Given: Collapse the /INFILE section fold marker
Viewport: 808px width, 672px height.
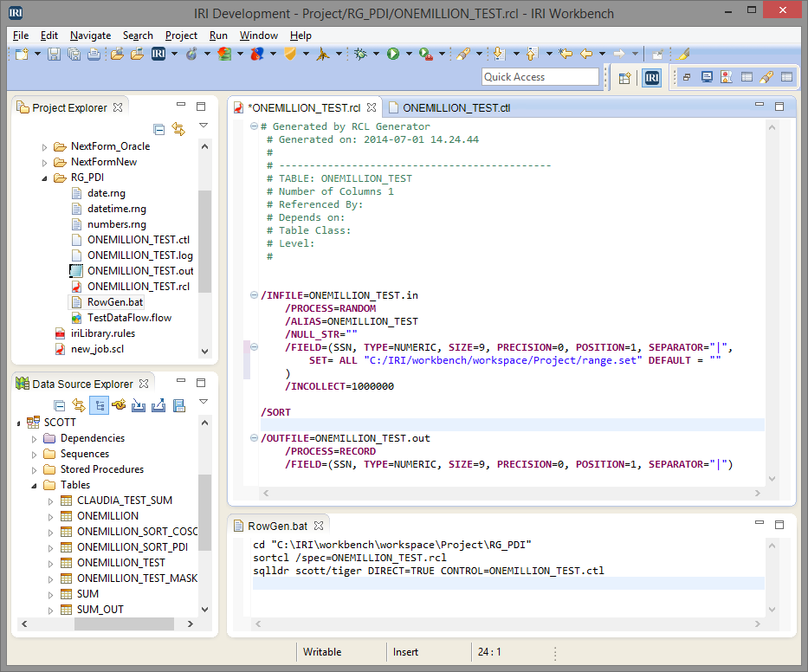Looking at the screenshot, I should [254, 295].
